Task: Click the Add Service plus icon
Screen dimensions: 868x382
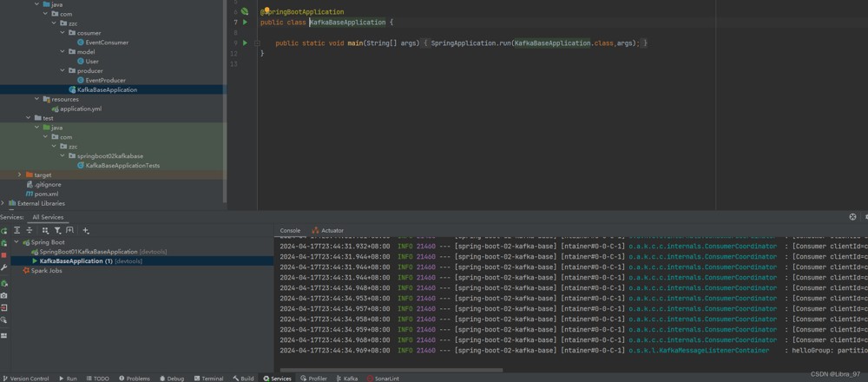Action: [86, 230]
